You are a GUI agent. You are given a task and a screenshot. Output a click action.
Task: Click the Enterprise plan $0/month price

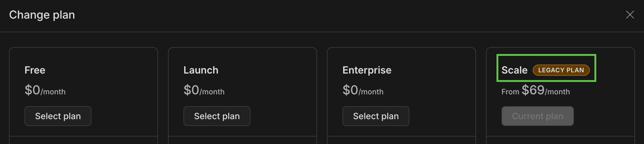(x=363, y=91)
